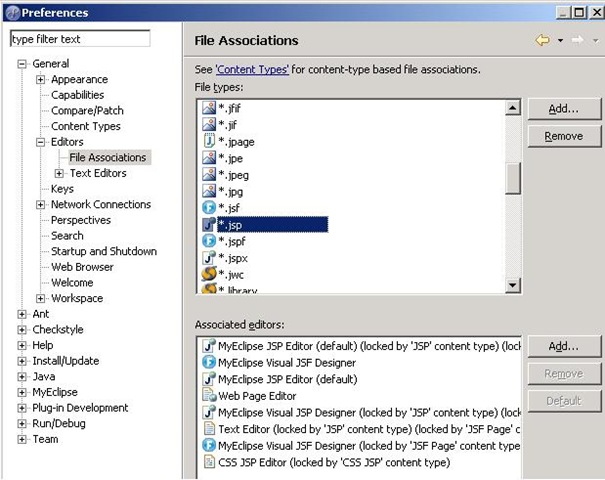Click the type filter text field
Viewport: 605px width, 480px height.
(80, 39)
